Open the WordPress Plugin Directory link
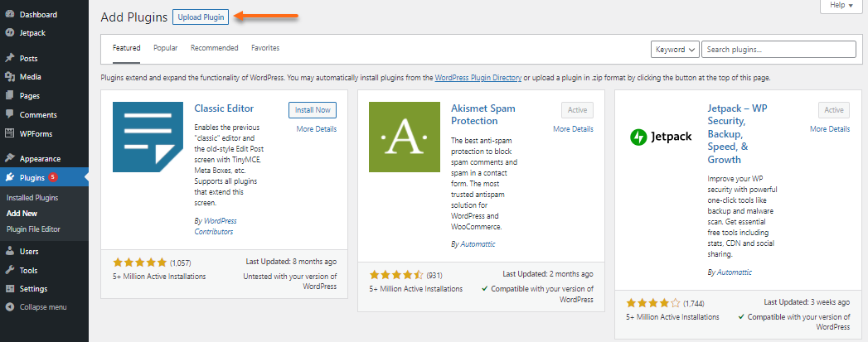This screenshot has height=342, width=868. 478,78
